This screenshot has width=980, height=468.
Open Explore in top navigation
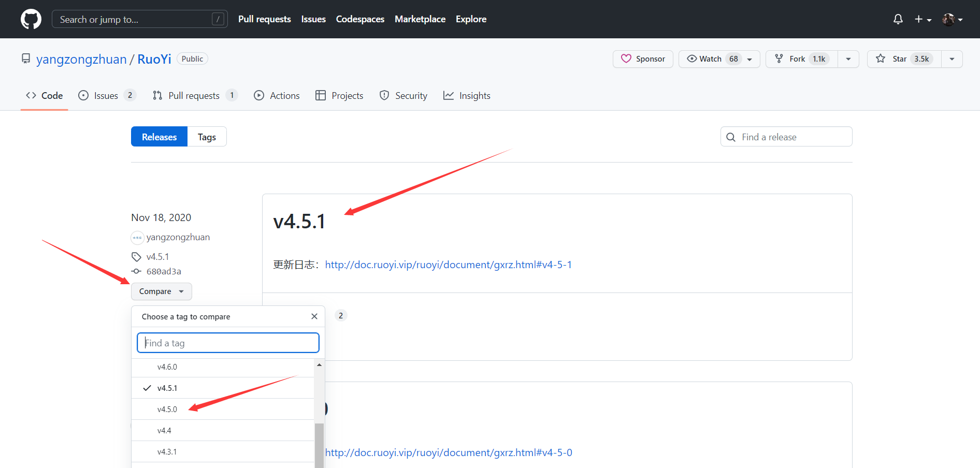pyautogui.click(x=471, y=19)
